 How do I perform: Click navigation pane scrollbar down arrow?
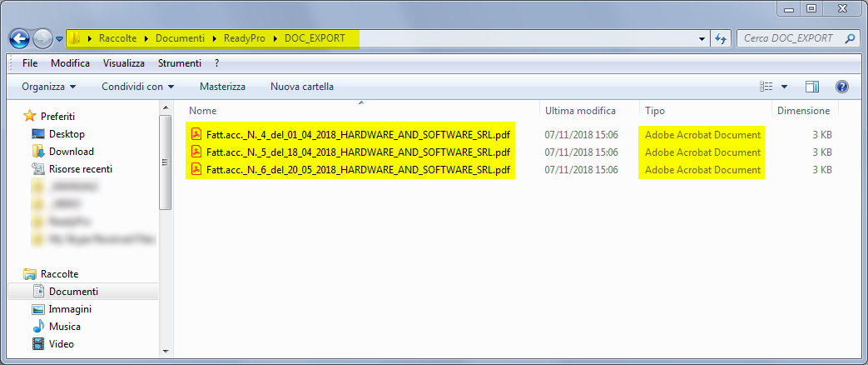pos(165,351)
